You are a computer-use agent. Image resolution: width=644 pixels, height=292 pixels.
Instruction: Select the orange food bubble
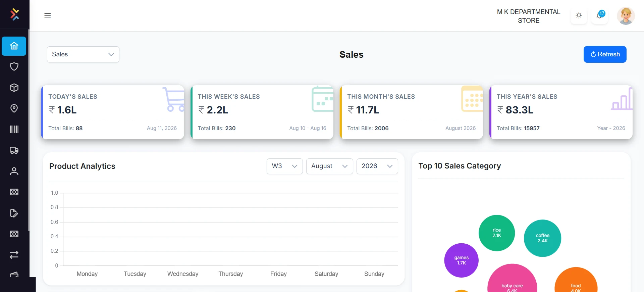576,280
